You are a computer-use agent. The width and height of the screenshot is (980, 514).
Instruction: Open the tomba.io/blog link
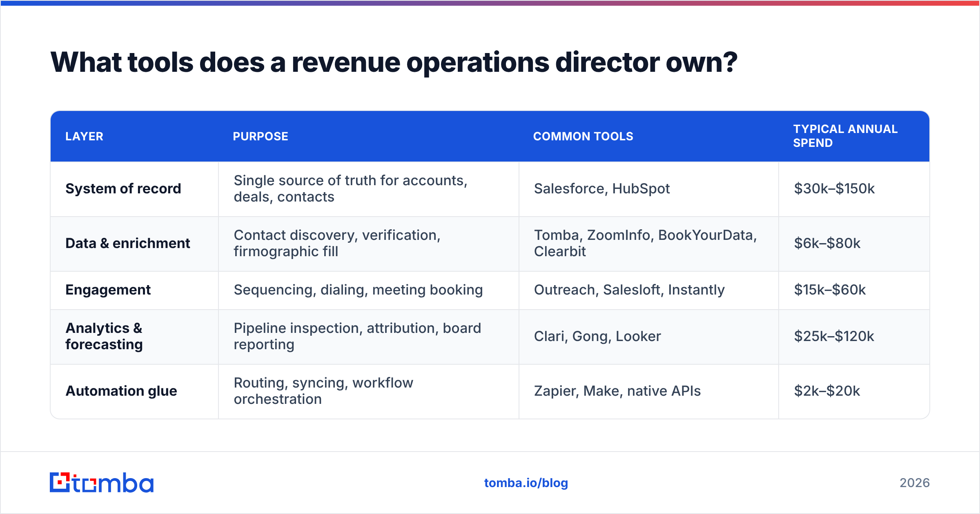point(526,483)
